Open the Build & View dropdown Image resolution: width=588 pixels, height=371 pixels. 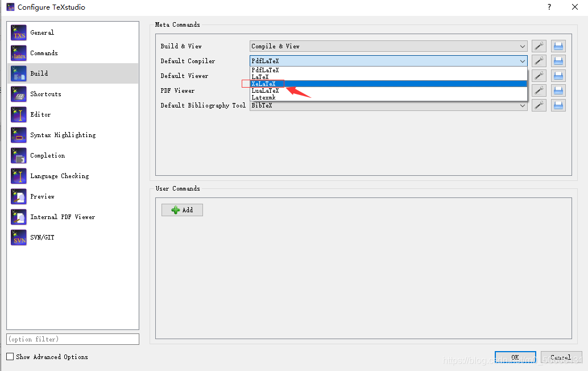tap(388, 46)
